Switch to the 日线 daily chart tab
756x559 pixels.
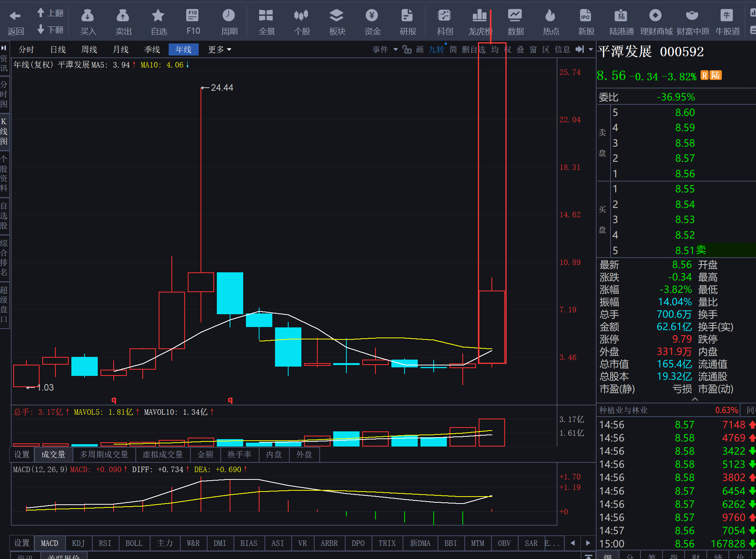pyautogui.click(x=58, y=49)
